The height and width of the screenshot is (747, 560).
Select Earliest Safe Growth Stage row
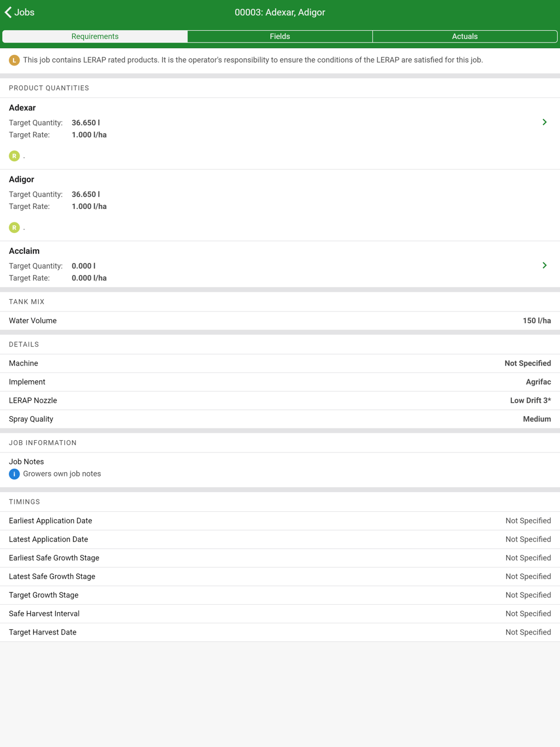280,558
